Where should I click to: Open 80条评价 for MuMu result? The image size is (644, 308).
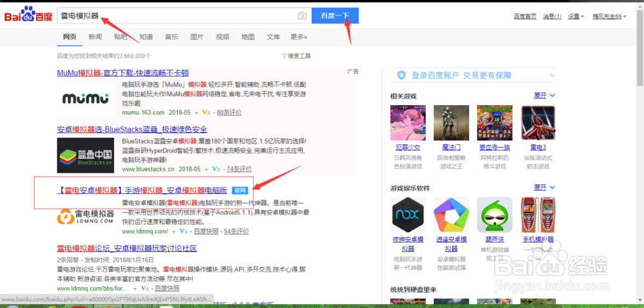point(229,112)
